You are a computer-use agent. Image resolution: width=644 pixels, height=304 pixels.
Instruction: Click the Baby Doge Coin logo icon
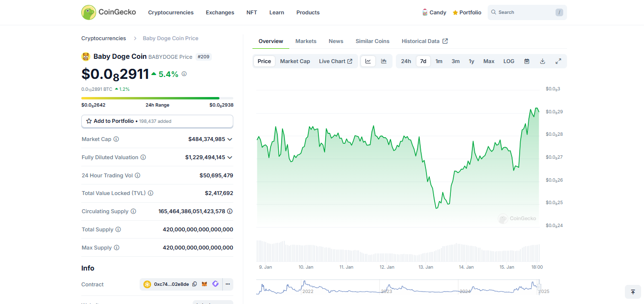pyautogui.click(x=86, y=56)
